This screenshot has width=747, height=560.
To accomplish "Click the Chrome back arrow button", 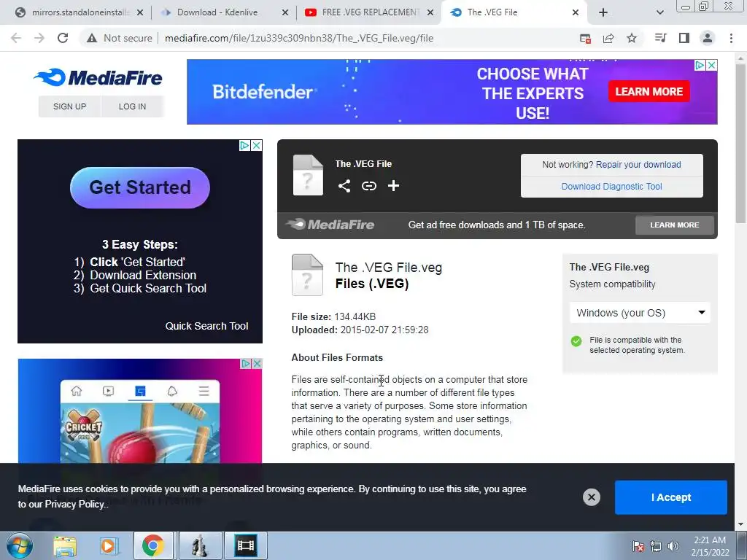I will 16,38.
